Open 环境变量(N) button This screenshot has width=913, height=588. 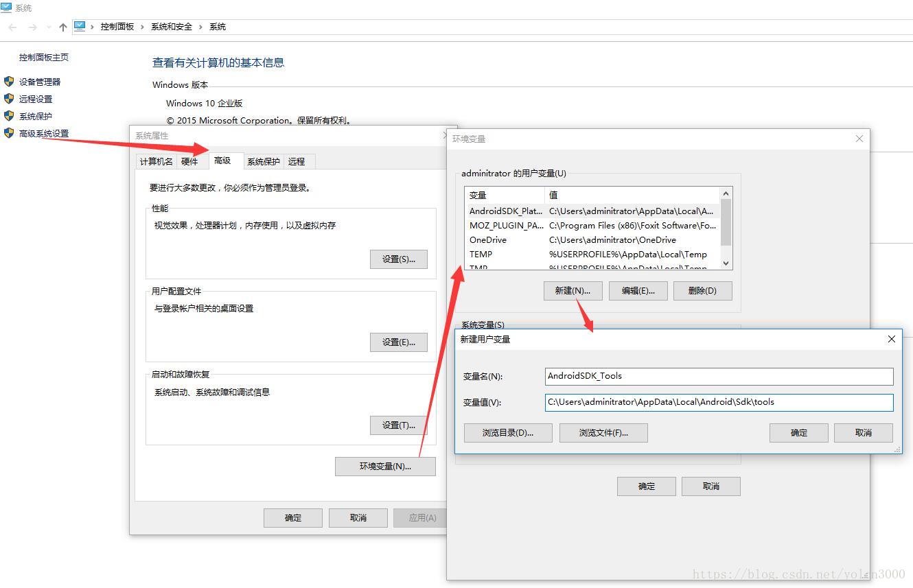click(x=385, y=466)
